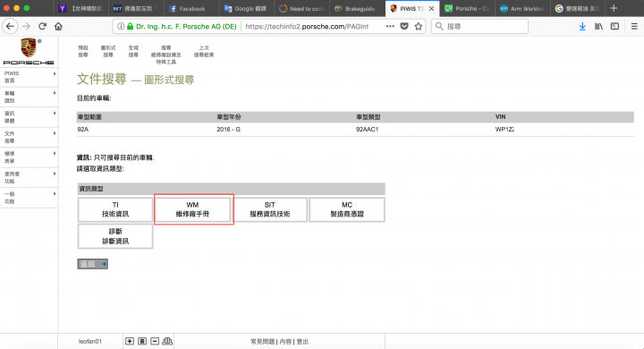Image resolution: width=644 pixels, height=349 pixels.
Task: Open site info icon in address bar
Action: point(121,26)
